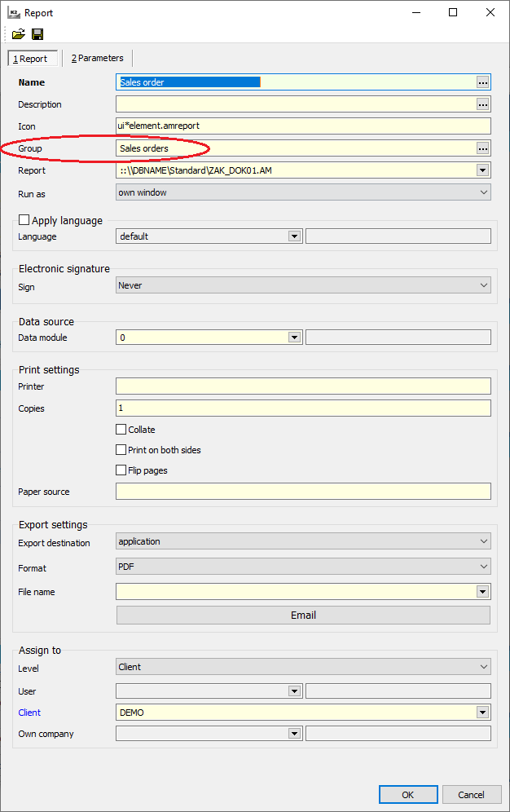Image resolution: width=510 pixels, height=812 pixels.
Task: Confirm with the OK button
Action: pyautogui.click(x=407, y=794)
